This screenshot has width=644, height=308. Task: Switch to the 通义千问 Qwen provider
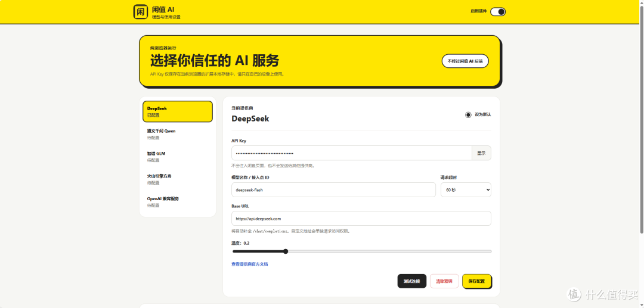(x=178, y=134)
